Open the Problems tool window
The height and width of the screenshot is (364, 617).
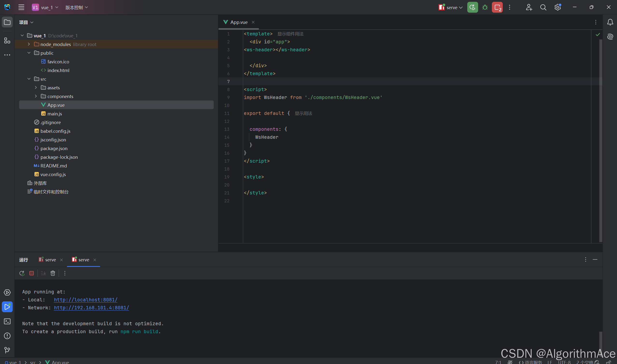click(7, 336)
